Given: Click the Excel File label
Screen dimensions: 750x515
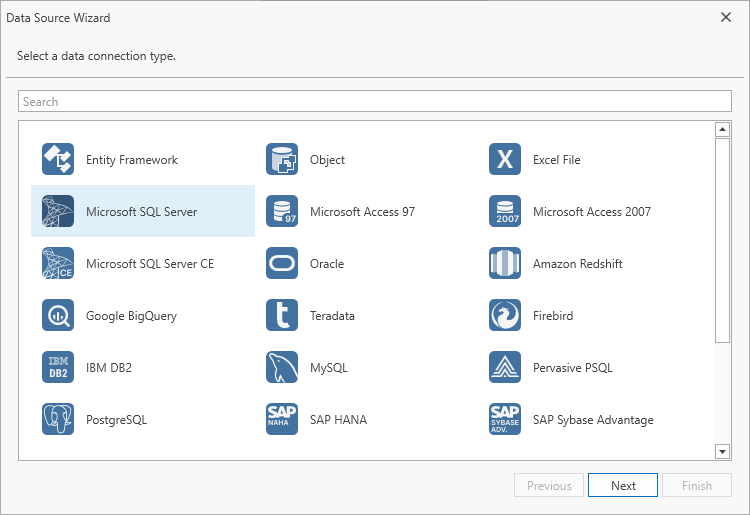Looking at the screenshot, I should [x=557, y=160].
